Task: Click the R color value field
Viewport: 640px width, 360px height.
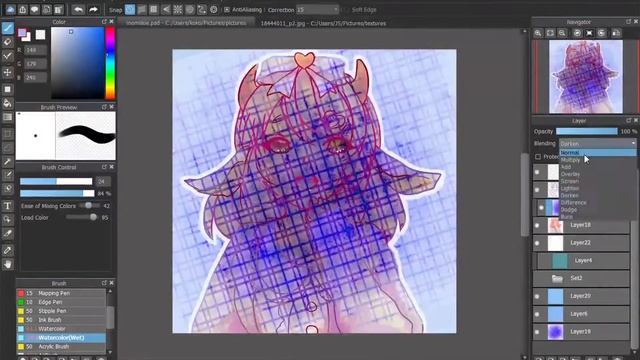Action: pyautogui.click(x=36, y=50)
